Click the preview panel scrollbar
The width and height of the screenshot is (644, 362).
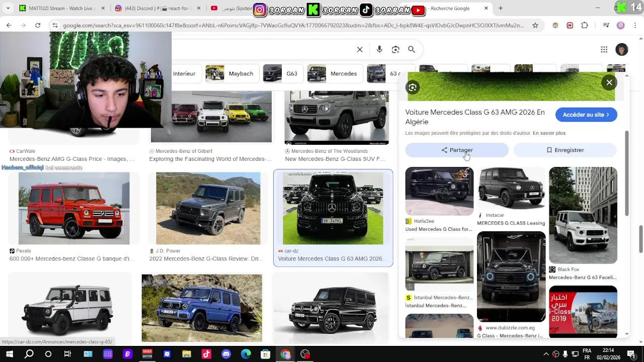626,173
